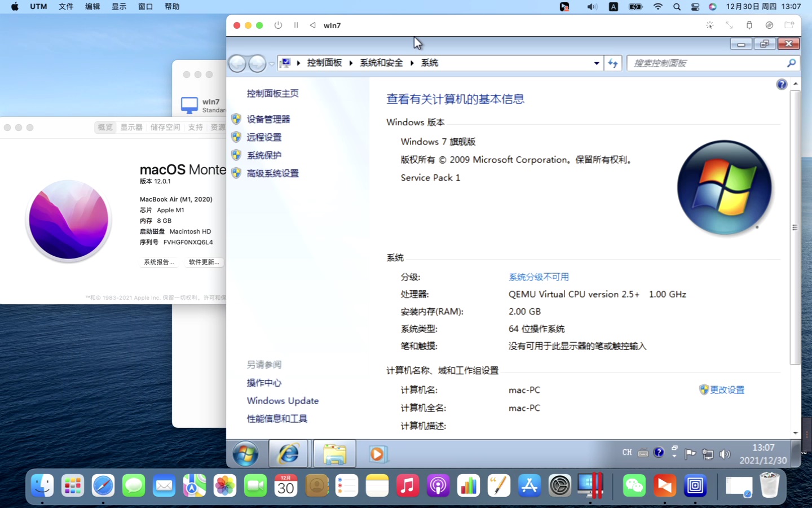Click the search magnifier icon in control panel
812x508 pixels.
[x=791, y=63]
